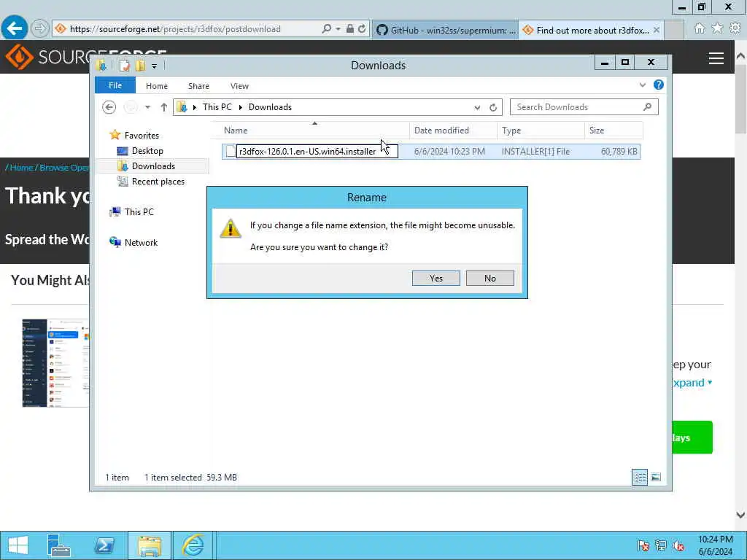747x560 pixels.
Task: Click the page scrollbar down arrow
Action: point(740,515)
